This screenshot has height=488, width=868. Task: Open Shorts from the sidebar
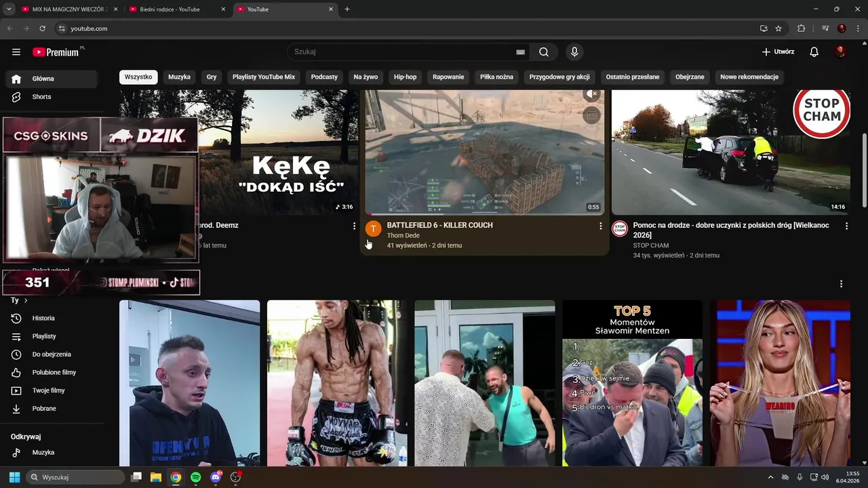coord(52,97)
